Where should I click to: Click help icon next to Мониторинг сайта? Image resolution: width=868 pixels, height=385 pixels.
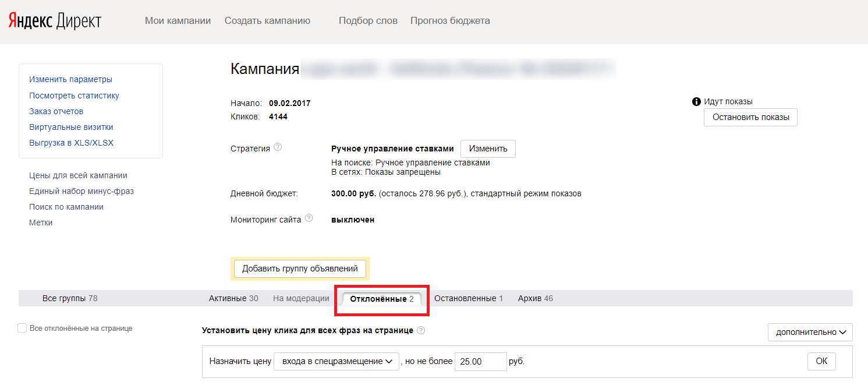tap(309, 218)
